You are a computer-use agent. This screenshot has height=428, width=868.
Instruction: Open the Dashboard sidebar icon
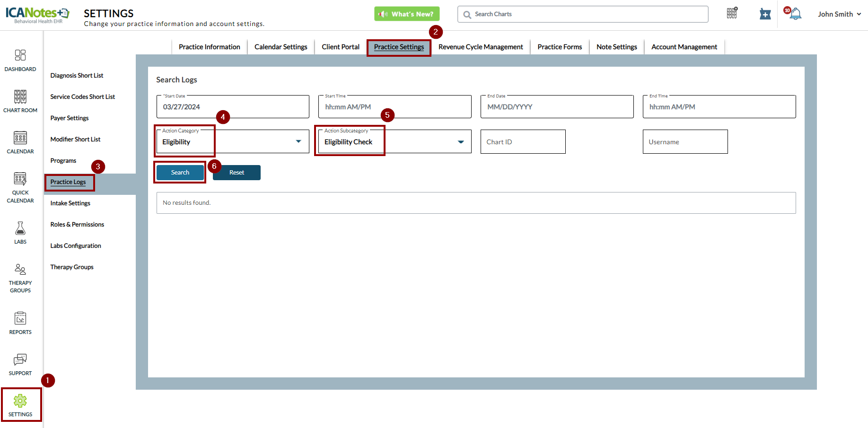click(x=20, y=56)
